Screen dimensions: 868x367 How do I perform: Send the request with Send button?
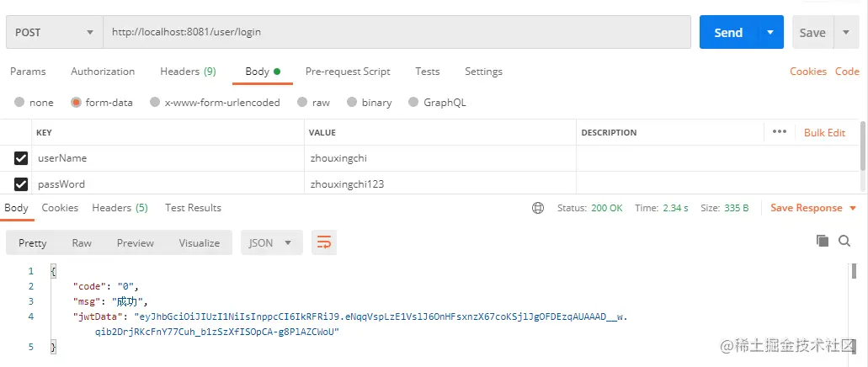(728, 32)
